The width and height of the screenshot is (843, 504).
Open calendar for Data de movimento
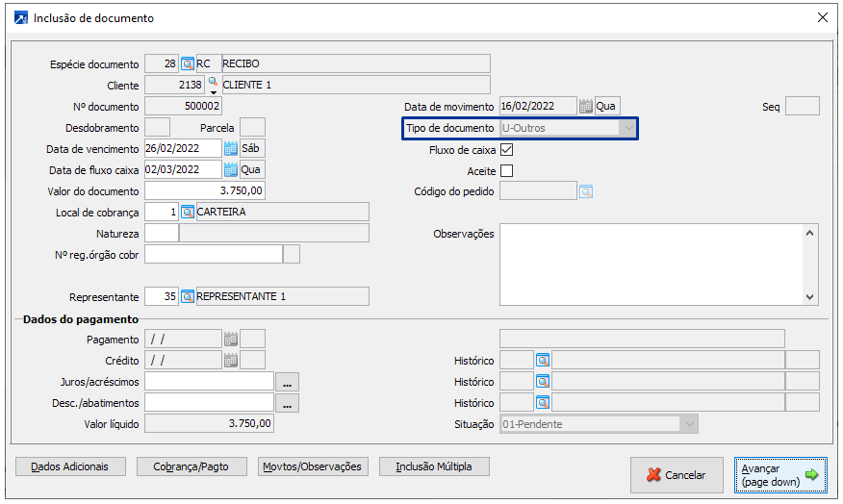[585, 107]
